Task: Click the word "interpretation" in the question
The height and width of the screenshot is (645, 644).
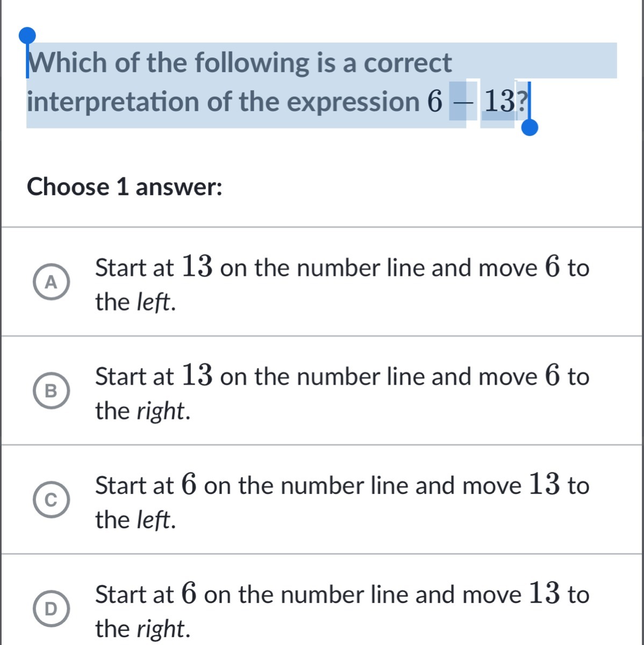Action: coord(113,102)
